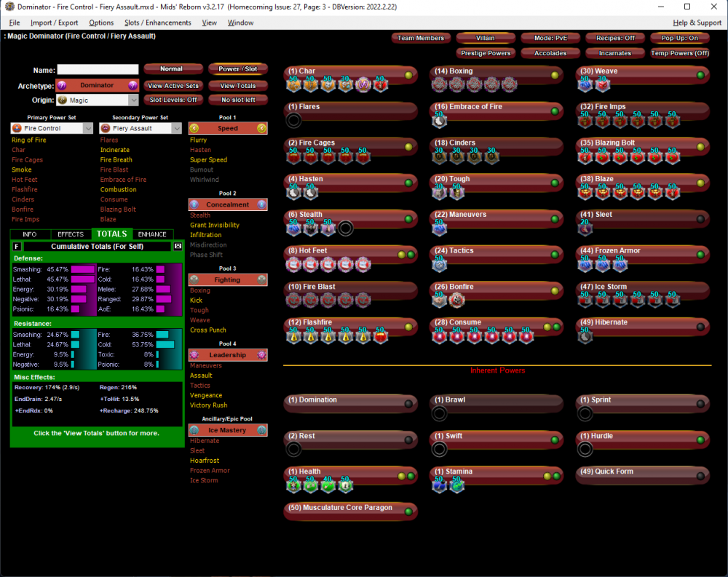Open the Incarnates button
The height and width of the screenshot is (577, 728).
[x=615, y=53]
